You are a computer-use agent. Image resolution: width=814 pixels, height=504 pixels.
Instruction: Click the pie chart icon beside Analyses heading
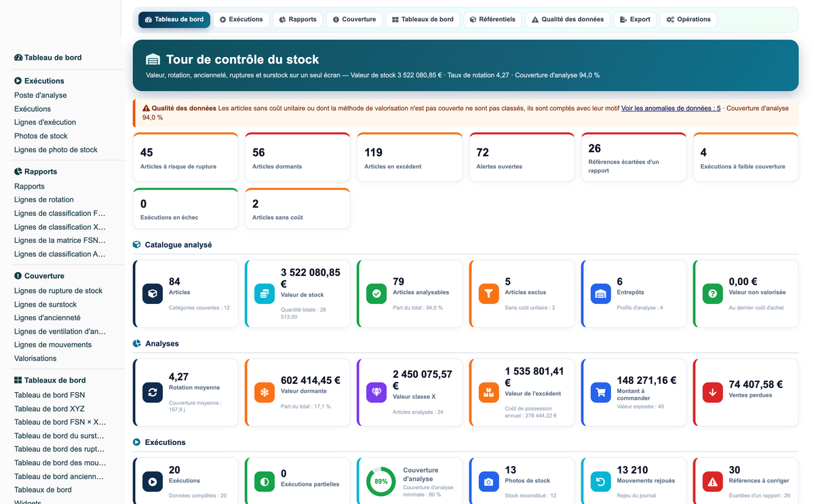click(136, 343)
